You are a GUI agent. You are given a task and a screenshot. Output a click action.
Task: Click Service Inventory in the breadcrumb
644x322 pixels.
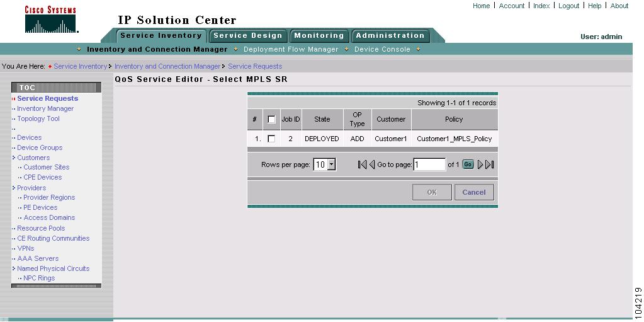(x=80, y=66)
